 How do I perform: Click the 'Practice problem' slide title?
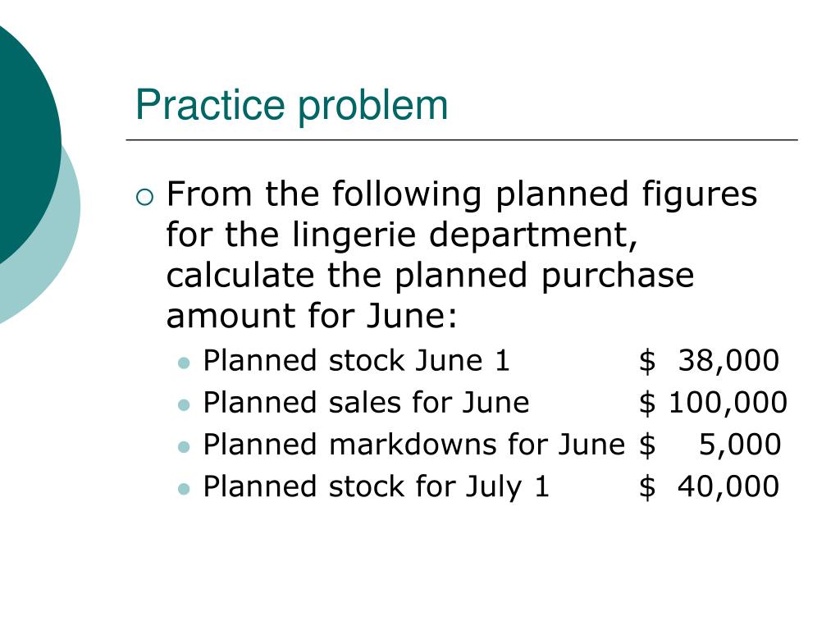point(291,106)
